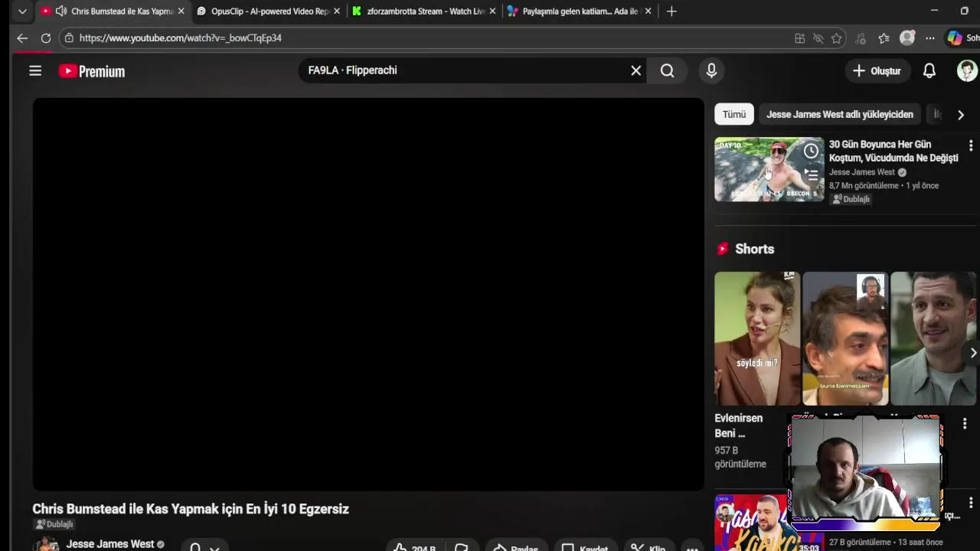The height and width of the screenshot is (551, 980).
Task: Open Jesse James West channel in suggestion
Action: [862, 172]
